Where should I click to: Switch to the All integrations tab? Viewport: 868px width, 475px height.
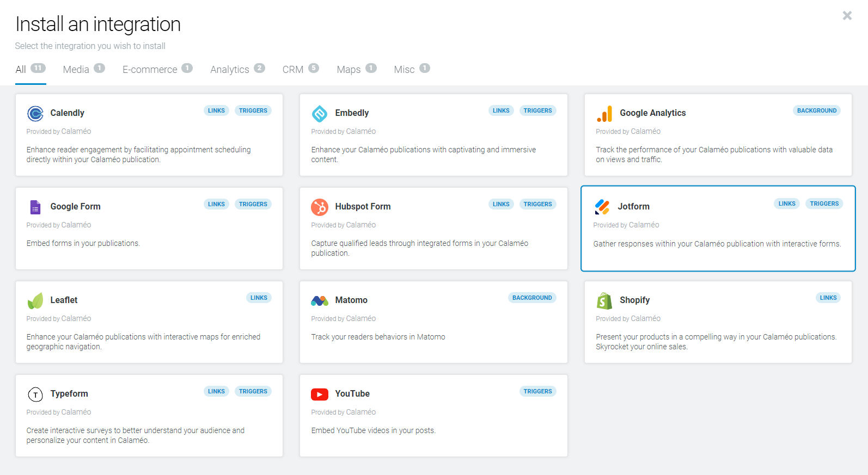(x=30, y=69)
